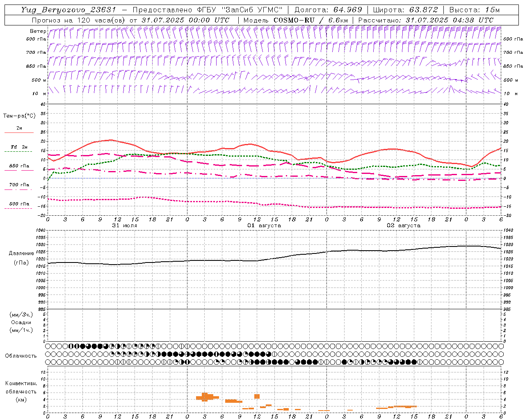Click the '850 гПа' label in temperature legend
Viewport: 525px width, 420px height.
(19, 166)
